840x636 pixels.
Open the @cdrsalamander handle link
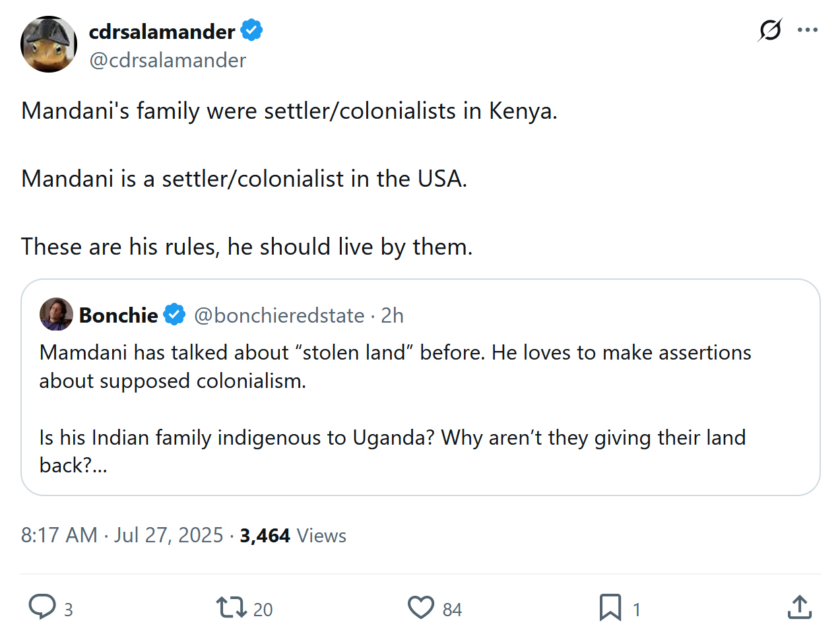tap(168, 60)
